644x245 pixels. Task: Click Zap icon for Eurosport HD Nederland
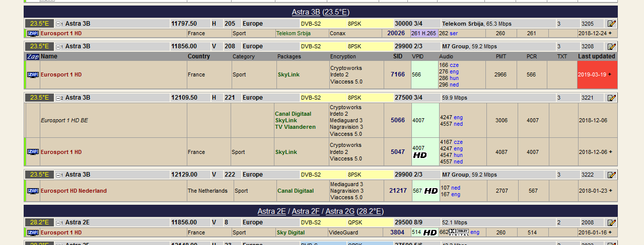(33, 191)
